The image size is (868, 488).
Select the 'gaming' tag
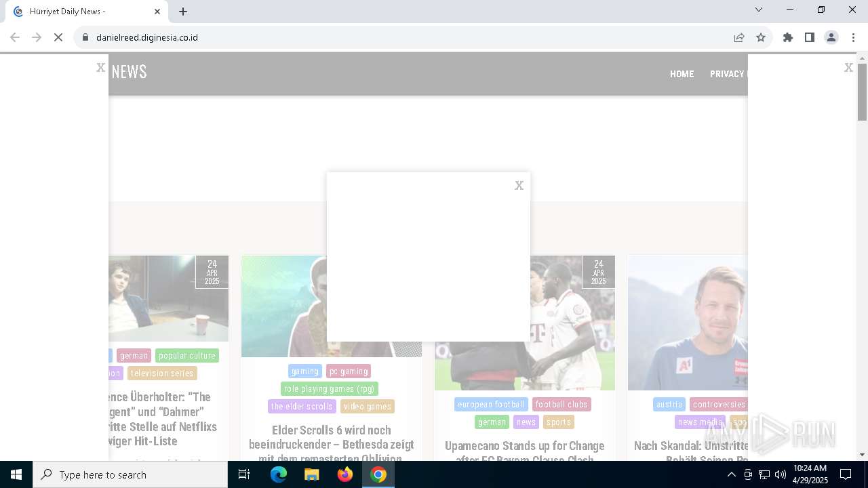coord(305,371)
